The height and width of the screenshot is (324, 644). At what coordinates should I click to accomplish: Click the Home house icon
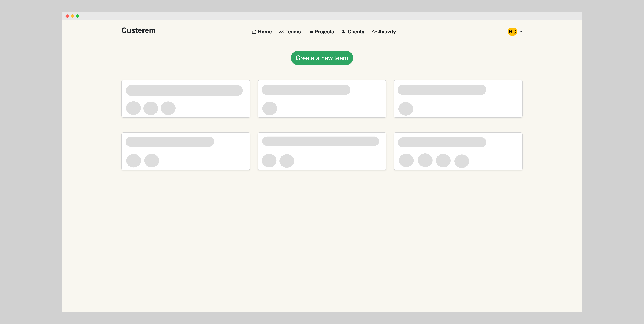(254, 31)
